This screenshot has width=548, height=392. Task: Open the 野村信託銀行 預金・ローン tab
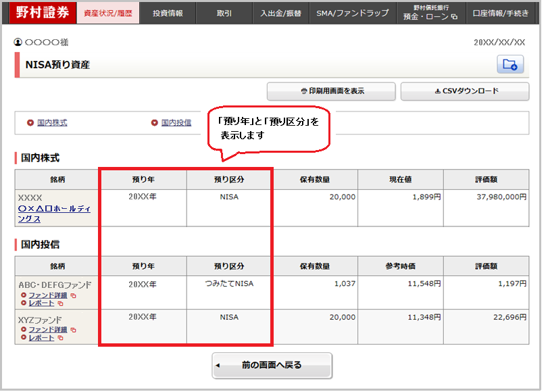click(x=431, y=13)
